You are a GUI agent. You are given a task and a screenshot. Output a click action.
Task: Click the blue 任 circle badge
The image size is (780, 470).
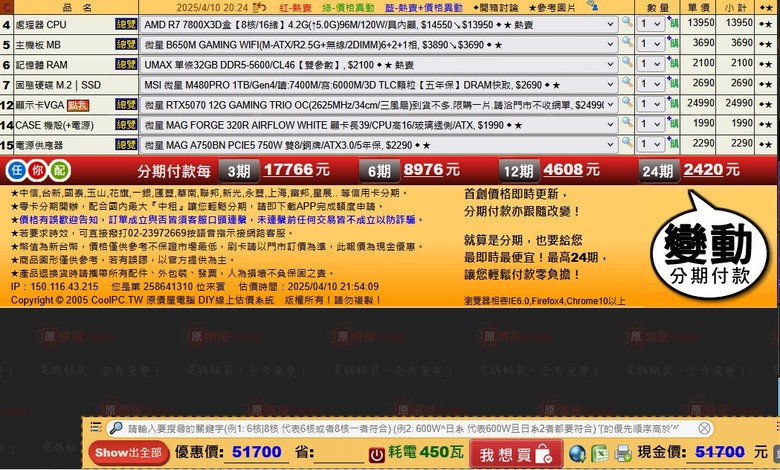coord(17,171)
